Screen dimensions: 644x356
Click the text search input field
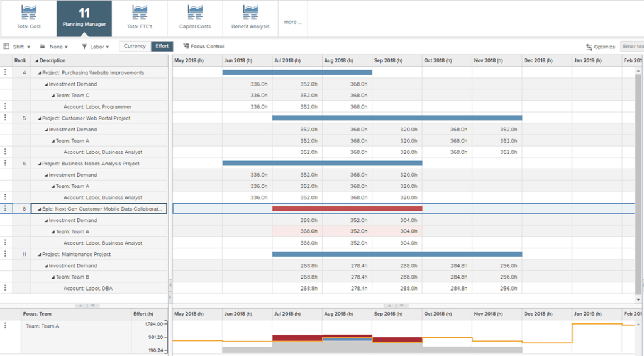tap(631, 47)
